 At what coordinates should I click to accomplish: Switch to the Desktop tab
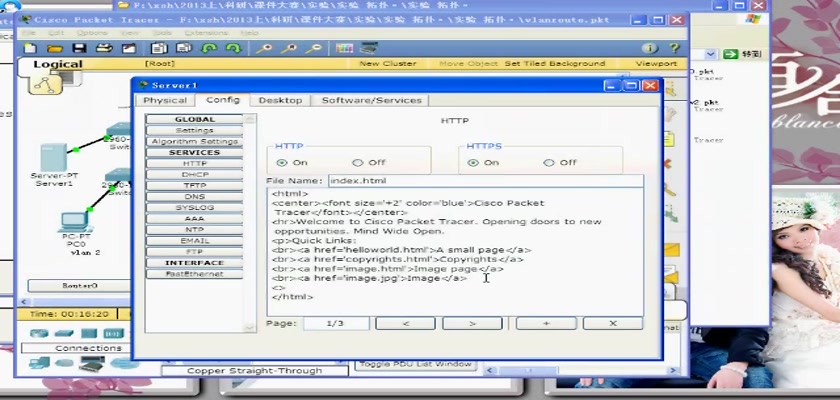280,100
